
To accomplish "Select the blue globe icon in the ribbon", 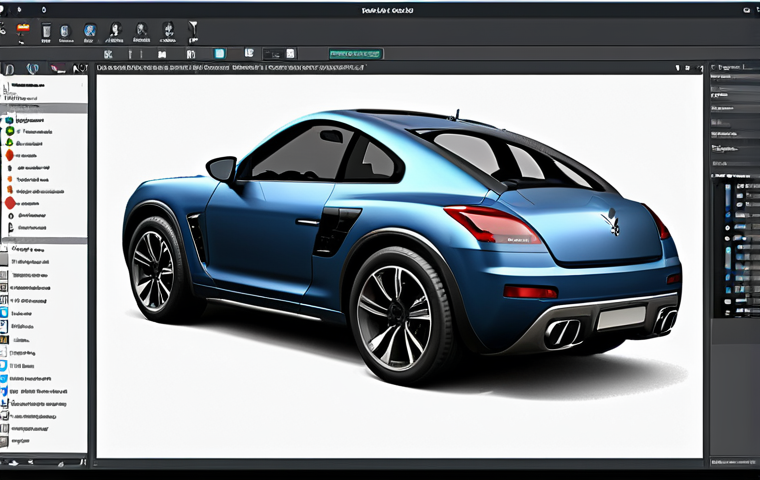I will (x=89, y=31).
